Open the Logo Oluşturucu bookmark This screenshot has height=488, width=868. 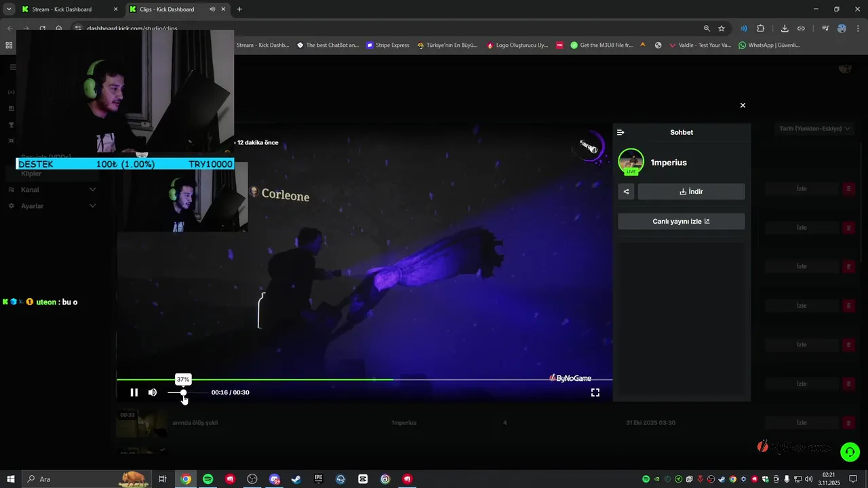[517, 45]
